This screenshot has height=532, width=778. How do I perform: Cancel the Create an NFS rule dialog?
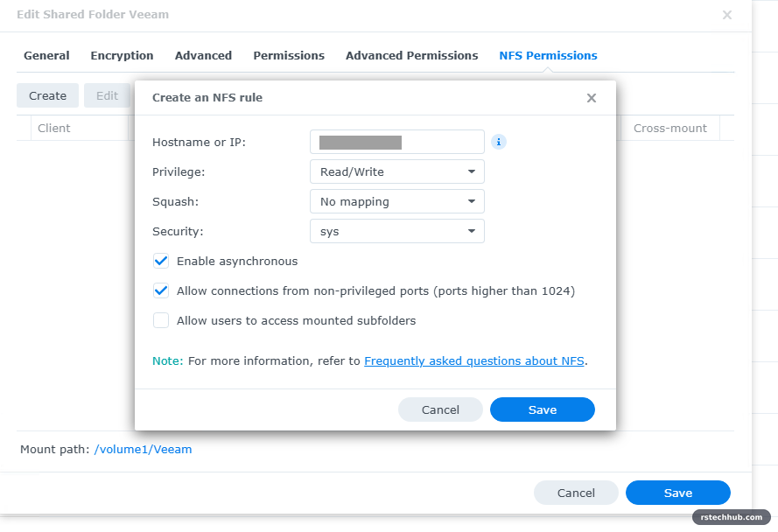[440, 409]
